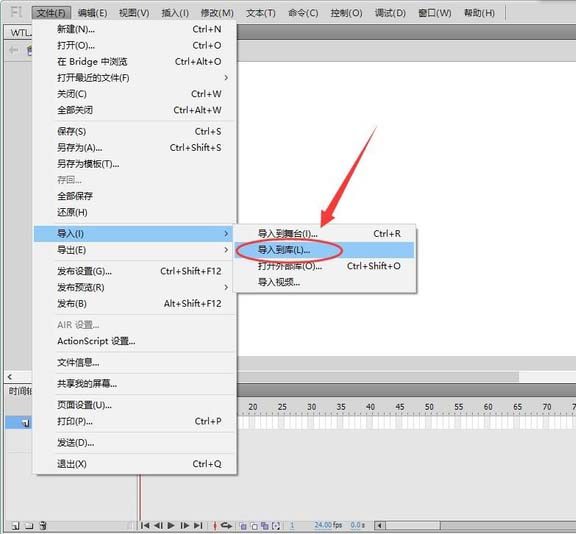Screen dimensions: 576x534
Task: Toggle onion skin outlines icon
Action: point(254,526)
